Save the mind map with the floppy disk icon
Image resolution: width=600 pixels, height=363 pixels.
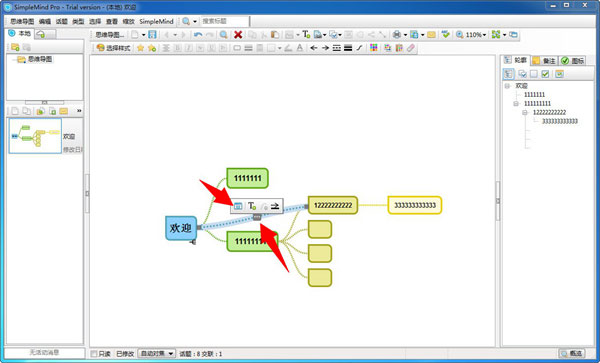[x=152, y=35]
